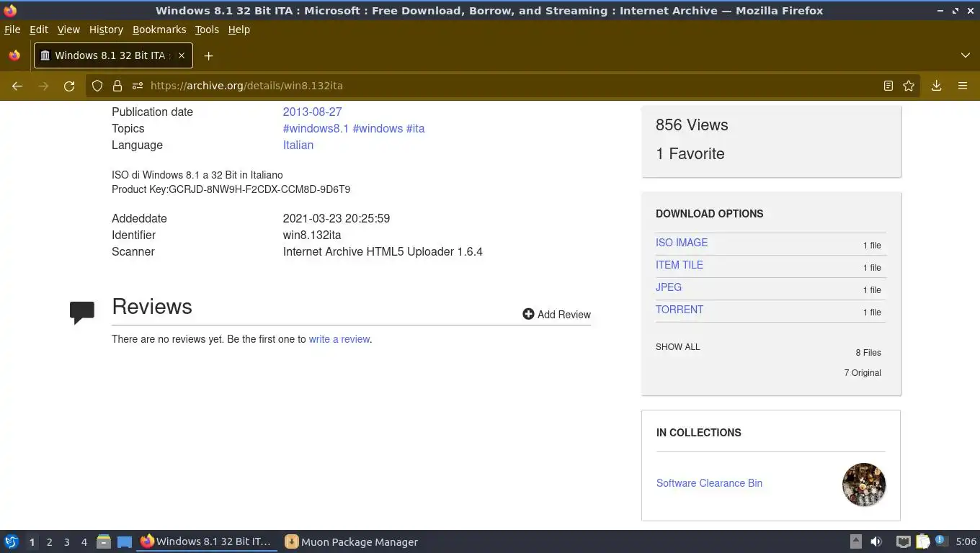Click the Product Key text line
This screenshot has width=980, height=553.
pos(231,189)
